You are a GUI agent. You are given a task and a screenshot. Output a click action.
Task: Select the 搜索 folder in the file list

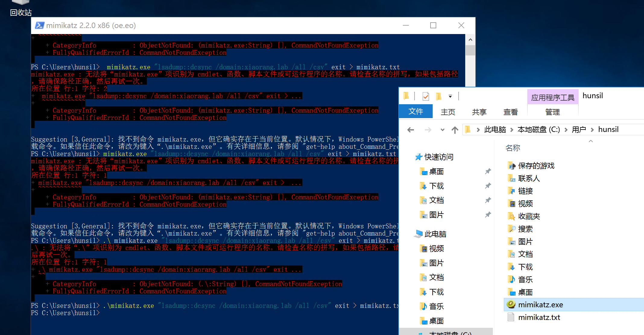[520, 229]
